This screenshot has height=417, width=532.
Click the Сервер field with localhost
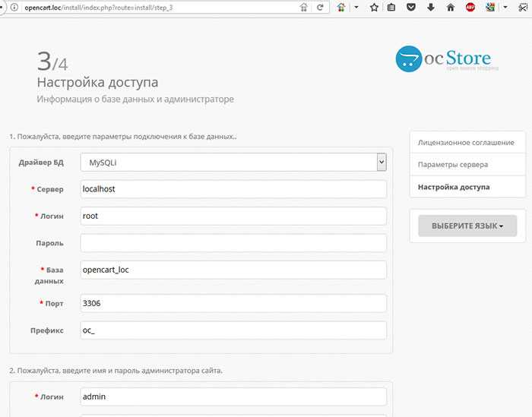[x=233, y=189]
